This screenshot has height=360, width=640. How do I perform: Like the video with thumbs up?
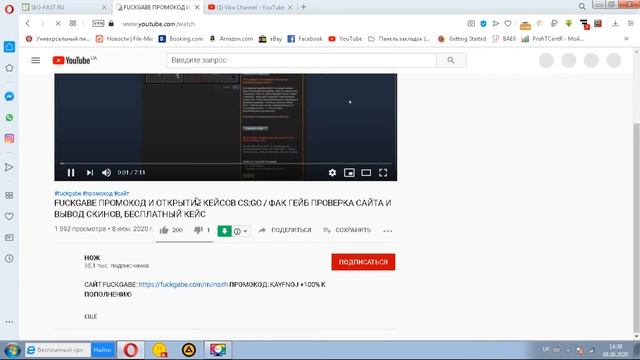pos(164,230)
